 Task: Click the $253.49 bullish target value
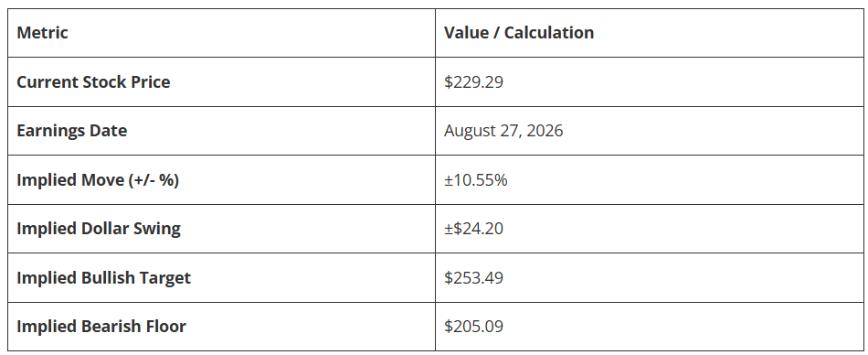click(x=473, y=277)
